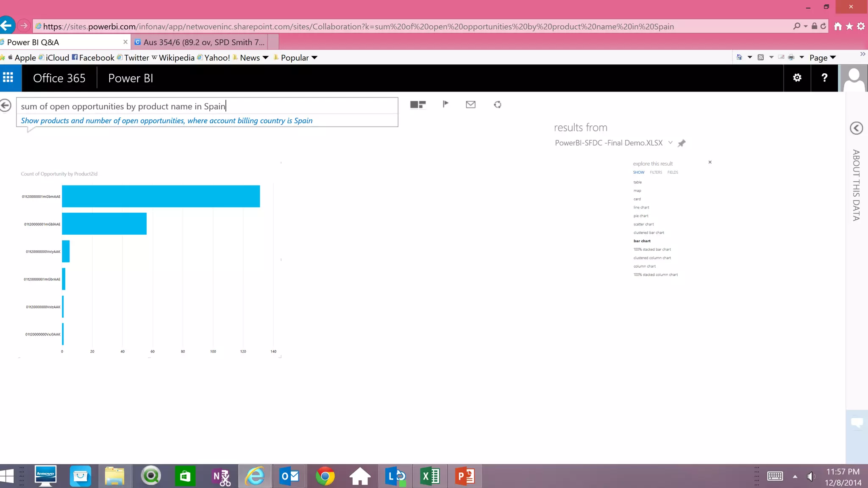Screen dimensions: 868x488
Task: Open the Office 365 app launcher grid
Action: click(8, 78)
